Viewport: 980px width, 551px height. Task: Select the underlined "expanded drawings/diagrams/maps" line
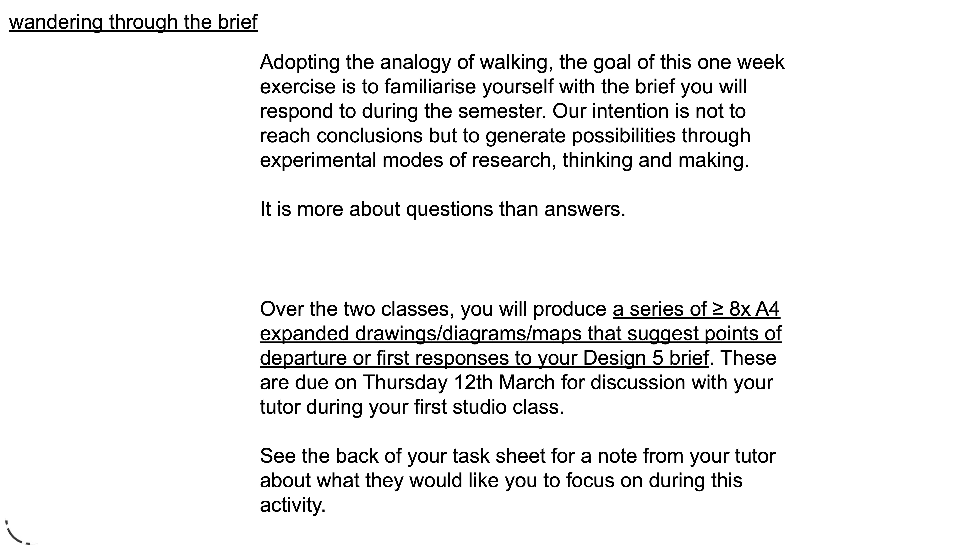click(x=420, y=333)
